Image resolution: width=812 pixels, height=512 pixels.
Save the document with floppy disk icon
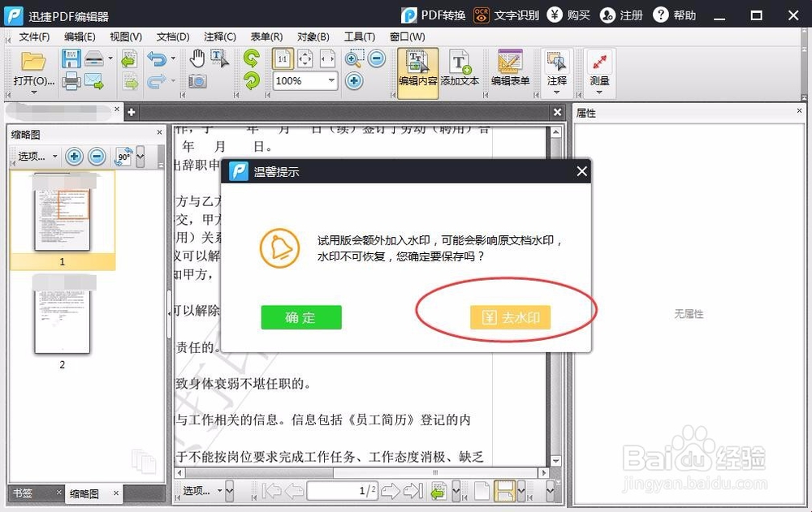click(x=71, y=59)
